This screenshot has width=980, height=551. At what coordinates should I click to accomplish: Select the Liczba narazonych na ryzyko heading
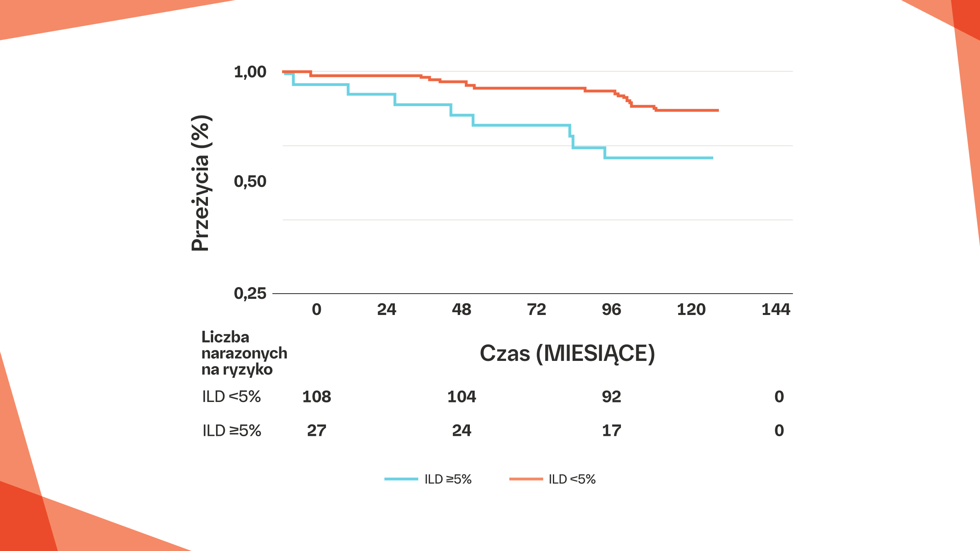pos(244,353)
